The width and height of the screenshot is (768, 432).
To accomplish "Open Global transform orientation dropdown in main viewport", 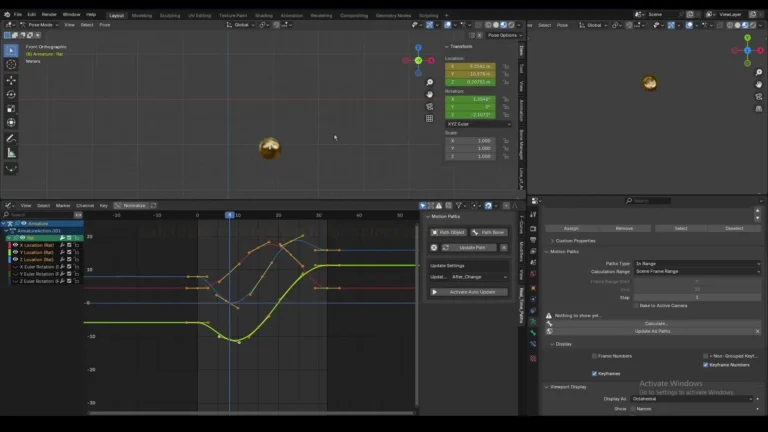I will point(240,25).
